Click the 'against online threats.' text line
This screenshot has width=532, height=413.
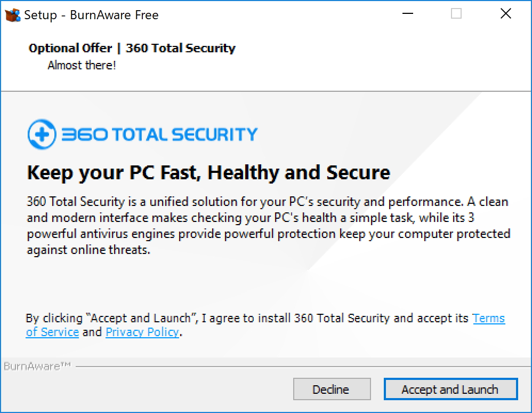tap(88, 249)
